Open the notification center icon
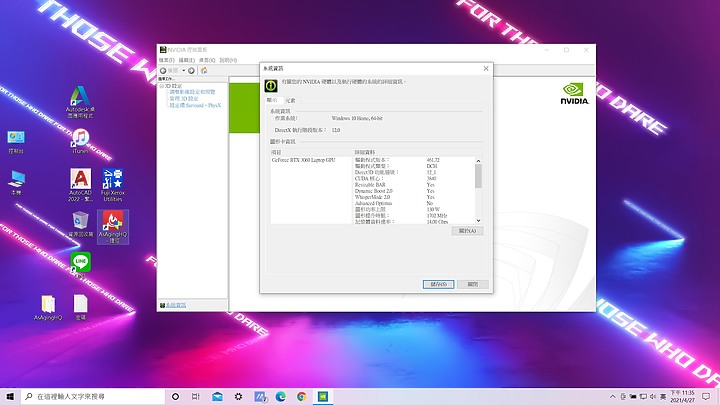Viewport: 720px width, 405px height. pos(706,396)
